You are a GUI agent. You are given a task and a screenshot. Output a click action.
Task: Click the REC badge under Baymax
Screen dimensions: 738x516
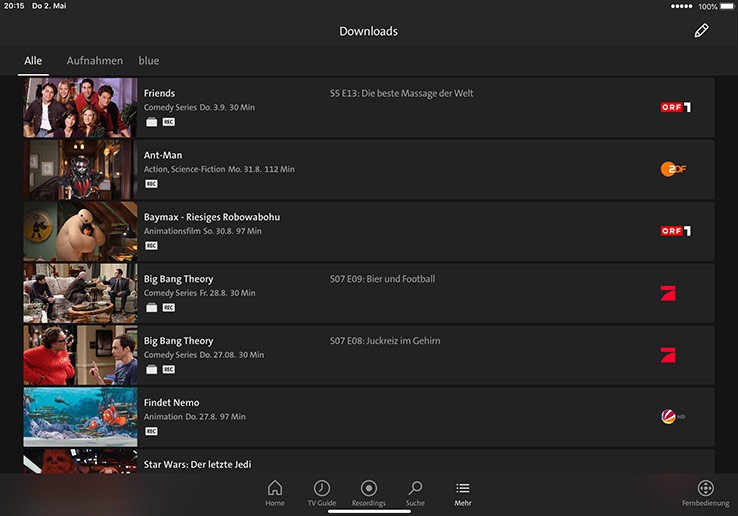152,246
